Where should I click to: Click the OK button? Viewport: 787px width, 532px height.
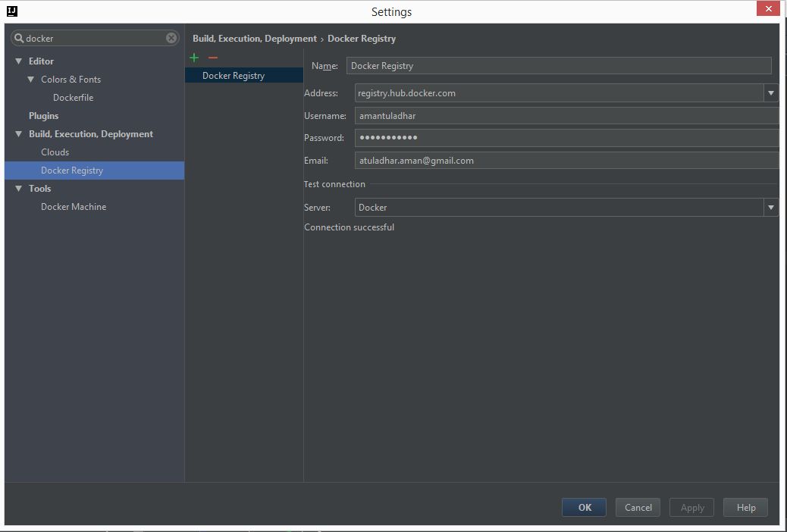coord(585,508)
